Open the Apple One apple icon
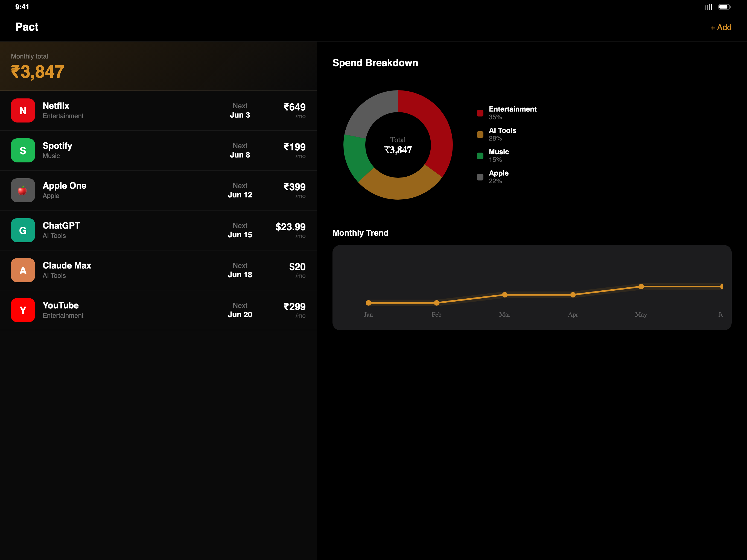This screenshot has height=560, width=747. [x=23, y=190]
